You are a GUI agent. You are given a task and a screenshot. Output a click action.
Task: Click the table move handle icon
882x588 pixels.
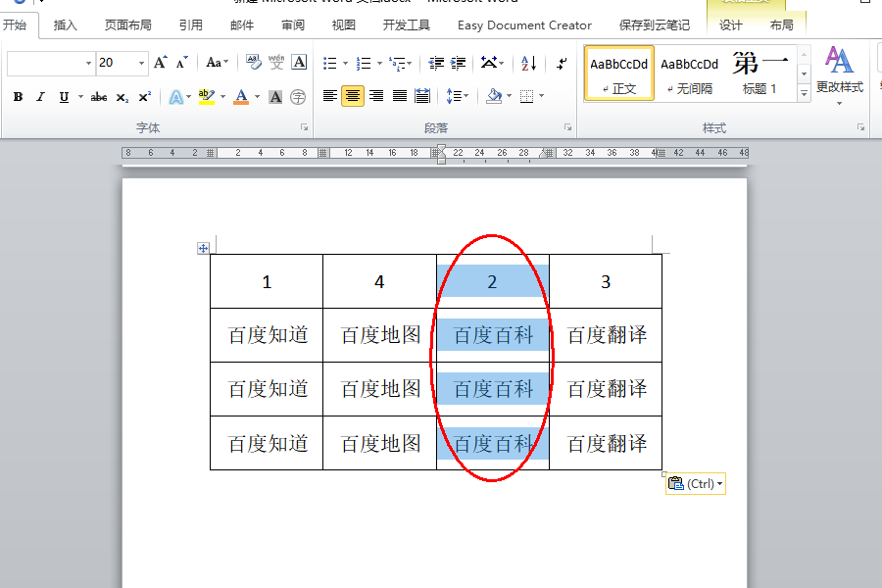(x=203, y=248)
